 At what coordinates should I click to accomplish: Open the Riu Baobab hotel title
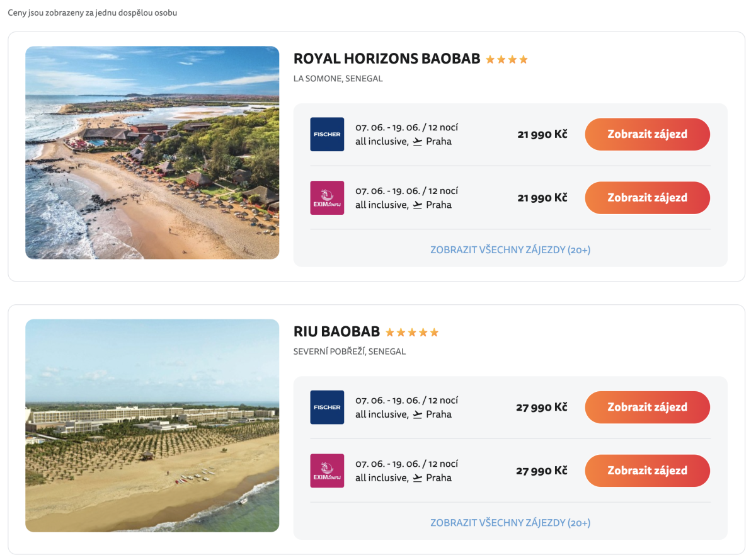click(336, 332)
